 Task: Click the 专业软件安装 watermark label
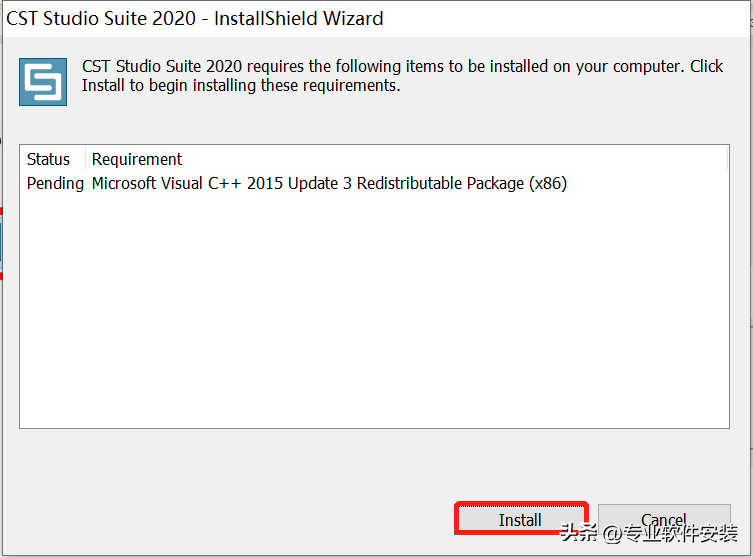click(689, 533)
